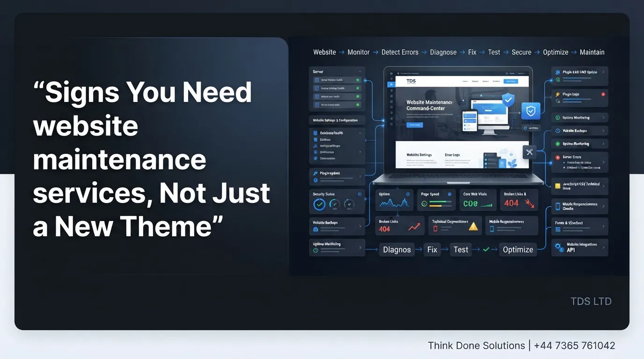Click the yellow warning triangle in Technical Deprecations
The width and height of the screenshot is (644, 359).
(x=473, y=226)
